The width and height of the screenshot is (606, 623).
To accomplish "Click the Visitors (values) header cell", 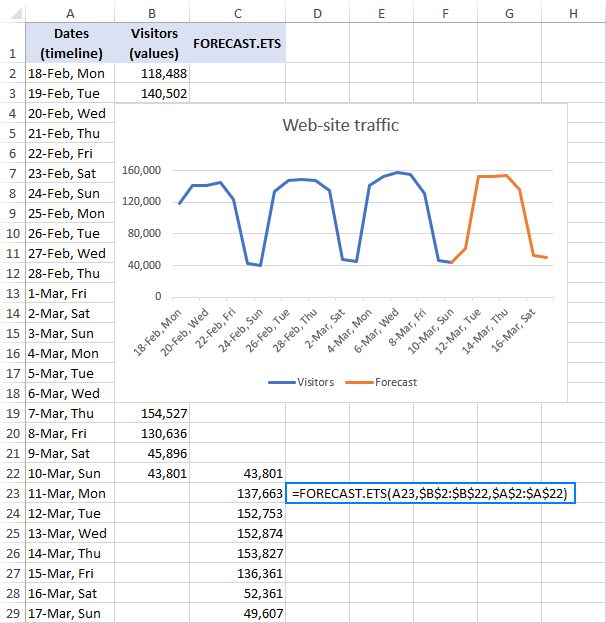I will 152,43.
